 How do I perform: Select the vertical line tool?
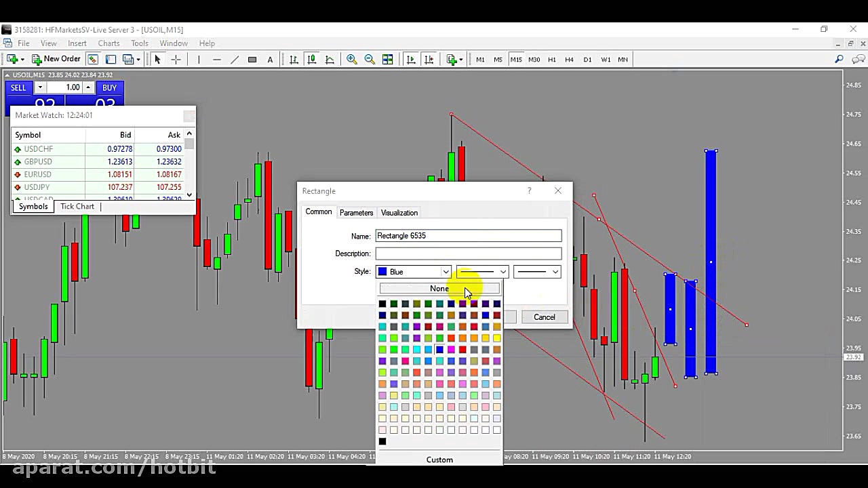(199, 60)
